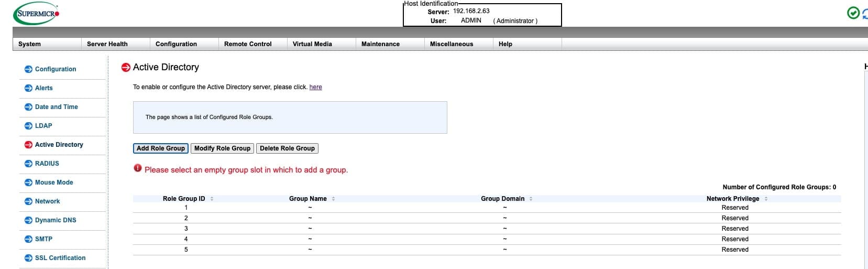Click the arrow icon beside SMTP
Viewport: 868px width, 269px height.
[28, 239]
